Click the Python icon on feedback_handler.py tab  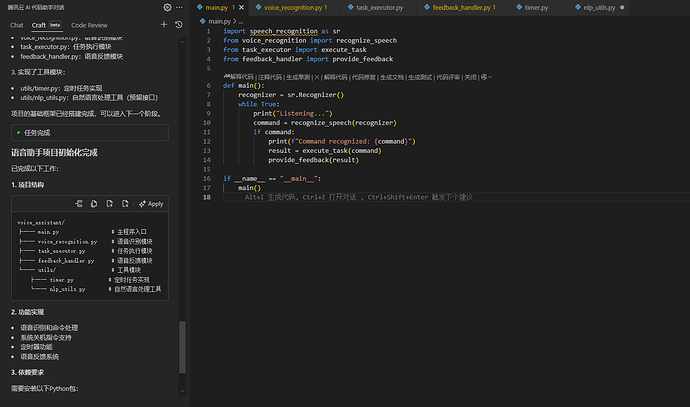(427, 7)
